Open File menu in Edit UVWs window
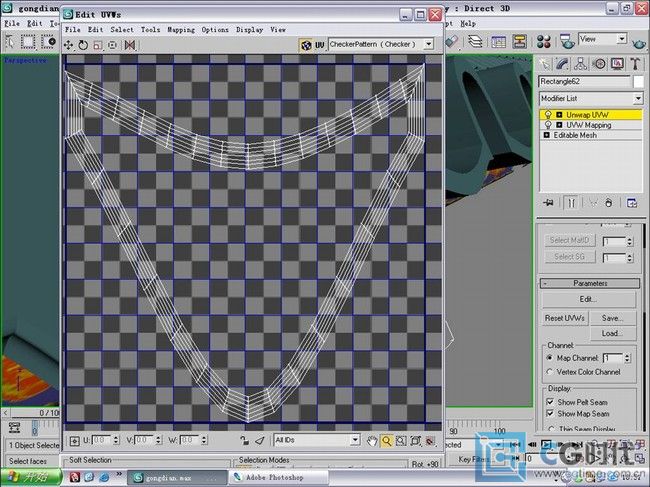This screenshot has width=650, height=487. click(73, 29)
